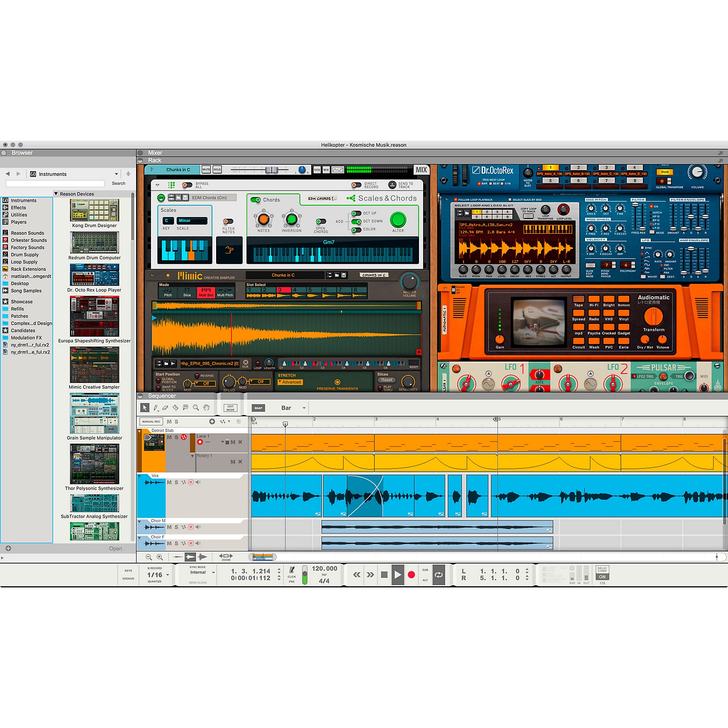The width and height of the screenshot is (728, 728).
Task: Choose the Hand tool in the sequencer toolbar
Action: [x=207, y=407]
